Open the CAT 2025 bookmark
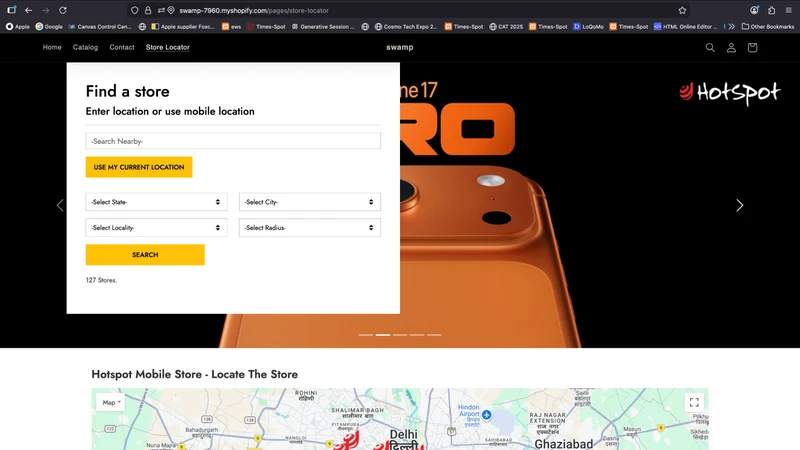Viewport: 800px width, 450px height. point(506,27)
